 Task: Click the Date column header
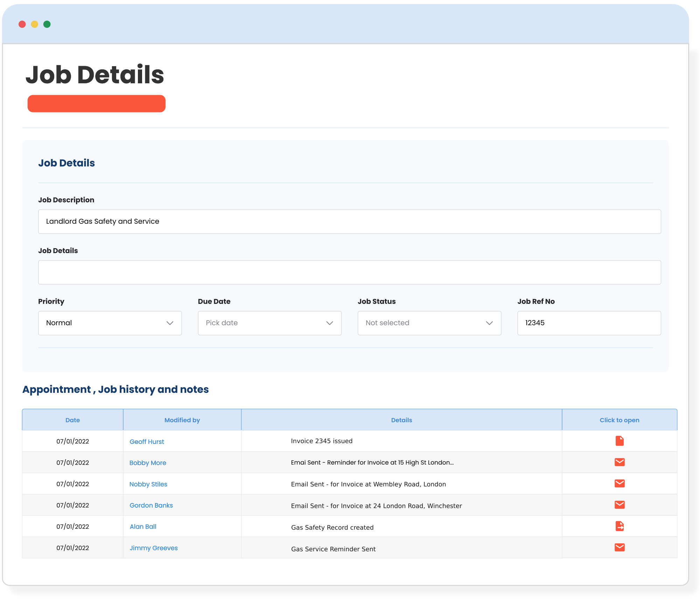click(x=72, y=420)
